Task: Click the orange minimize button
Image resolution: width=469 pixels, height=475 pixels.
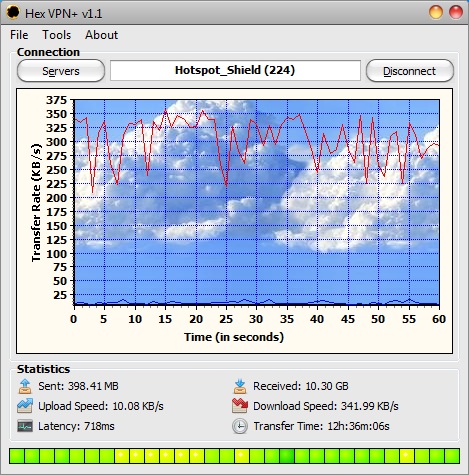Action: (x=436, y=12)
